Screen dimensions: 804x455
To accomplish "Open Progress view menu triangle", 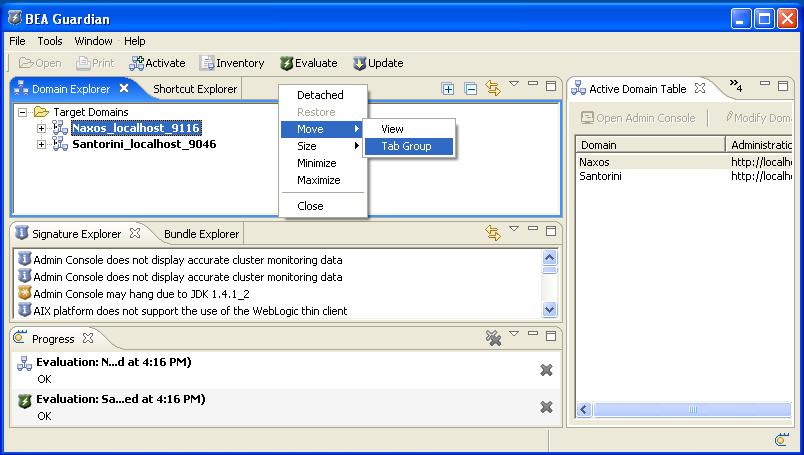I will (514, 334).
